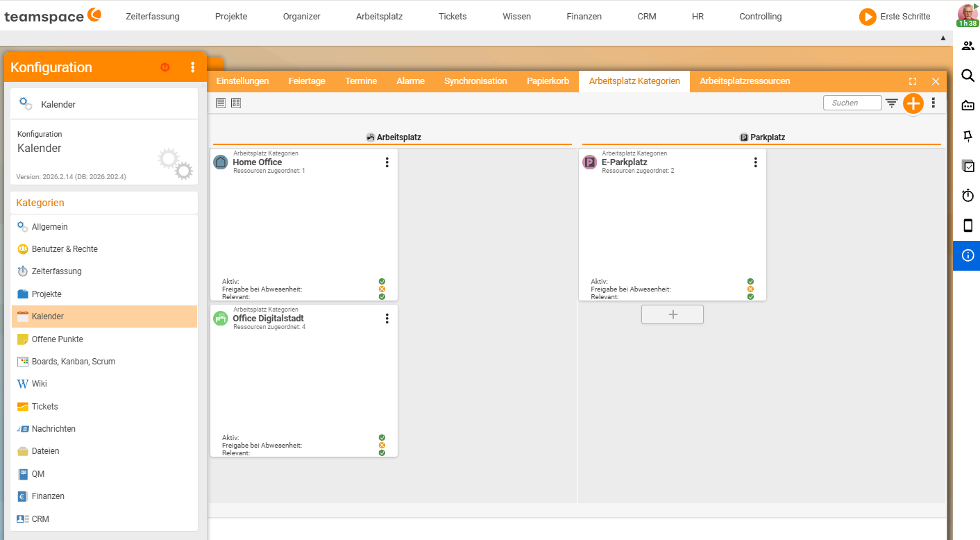Image resolution: width=980 pixels, height=540 pixels.
Task: Switch to list view icon
Action: click(221, 103)
